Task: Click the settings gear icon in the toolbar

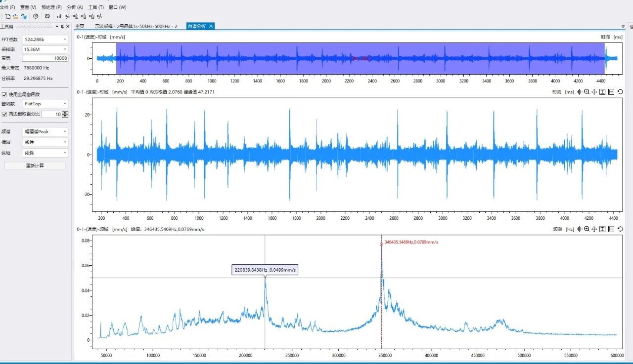Action: 36,16
